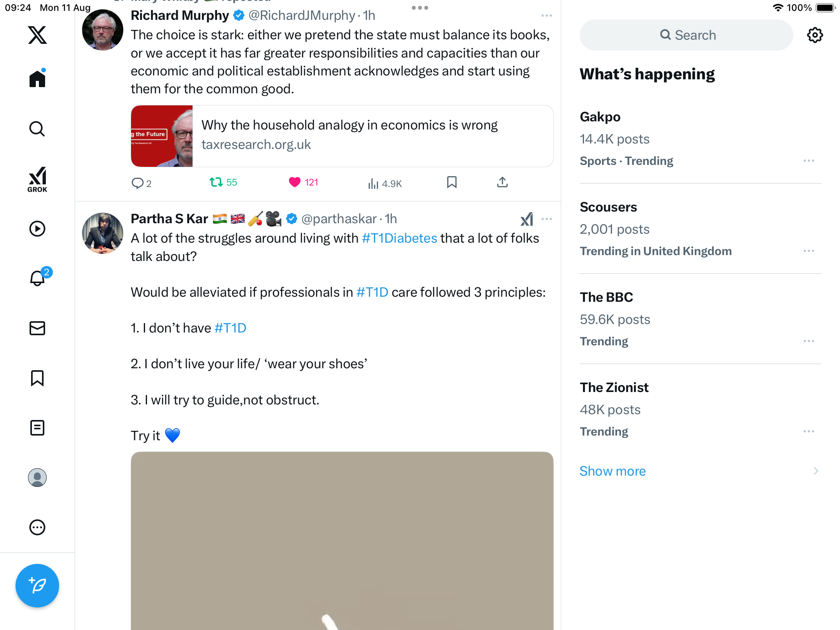Share Richard Murphy's post

click(x=502, y=182)
